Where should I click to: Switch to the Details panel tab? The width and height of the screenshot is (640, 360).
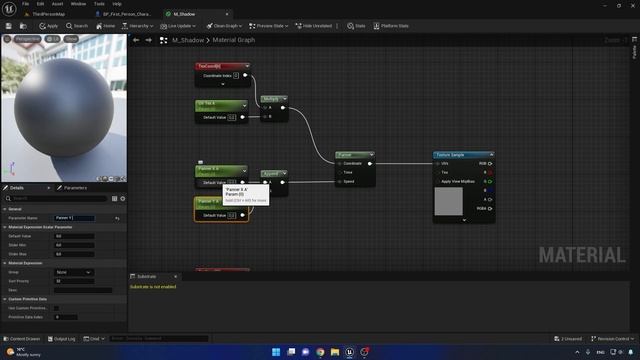[x=16, y=188]
